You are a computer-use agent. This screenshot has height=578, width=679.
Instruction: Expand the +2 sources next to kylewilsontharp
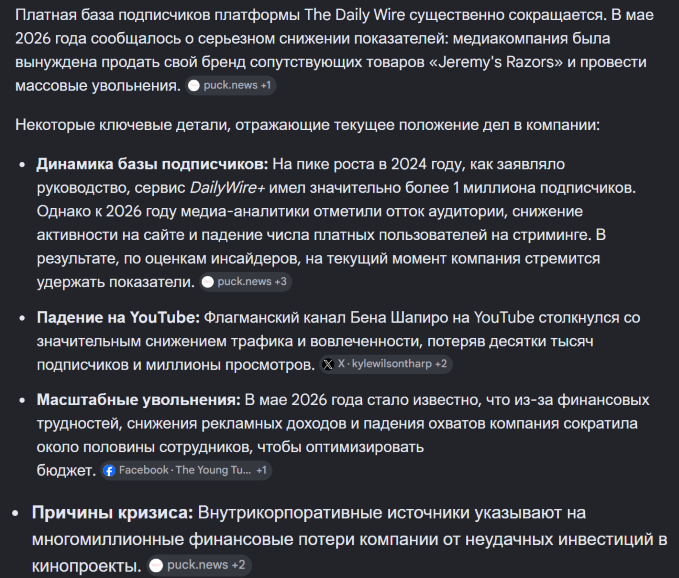(441, 364)
